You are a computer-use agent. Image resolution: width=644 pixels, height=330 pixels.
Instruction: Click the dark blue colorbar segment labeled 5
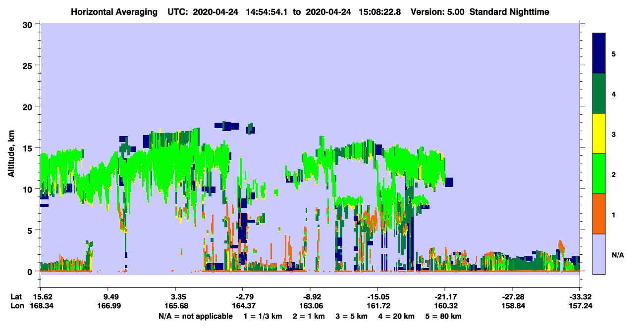pyautogui.click(x=599, y=53)
